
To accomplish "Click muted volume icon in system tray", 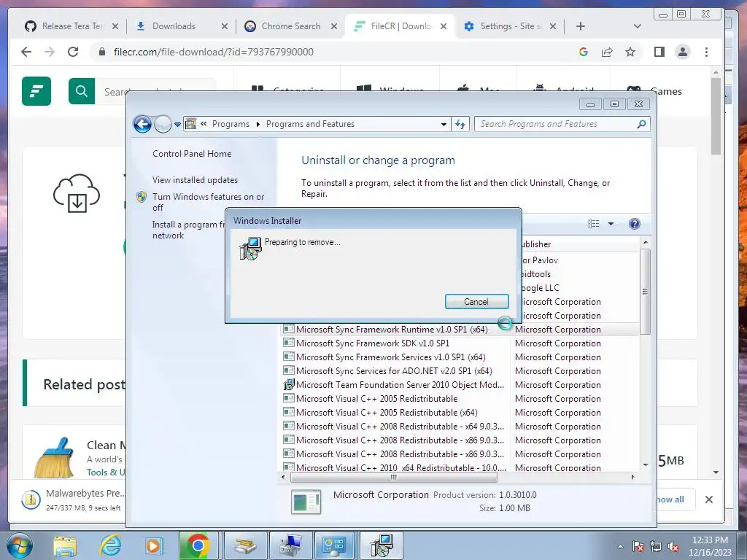I will pos(673,547).
